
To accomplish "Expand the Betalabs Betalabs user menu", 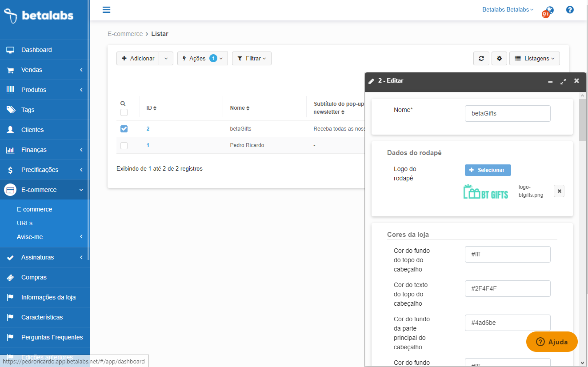I will point(508,10).
